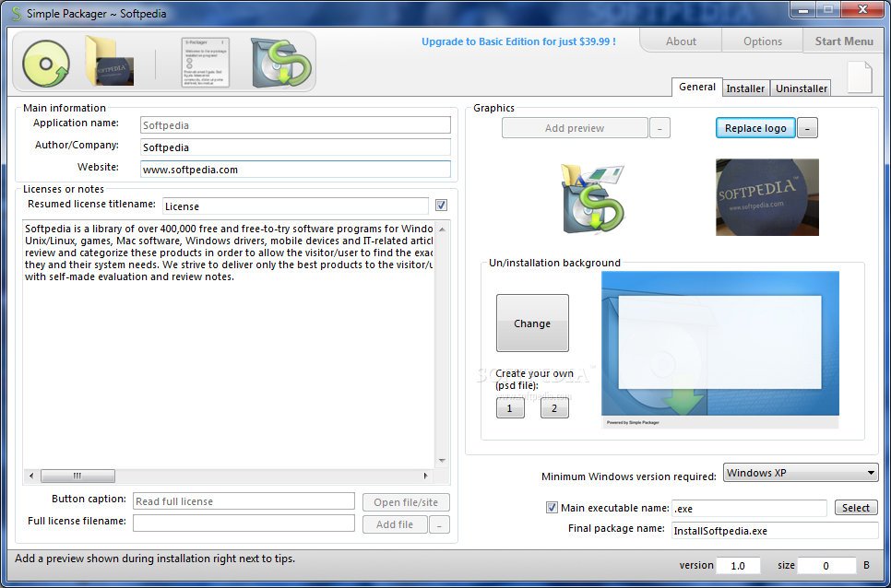Click the notes scroll right arrow
This screenshot has width=891, height=588.
coord(425,476)
